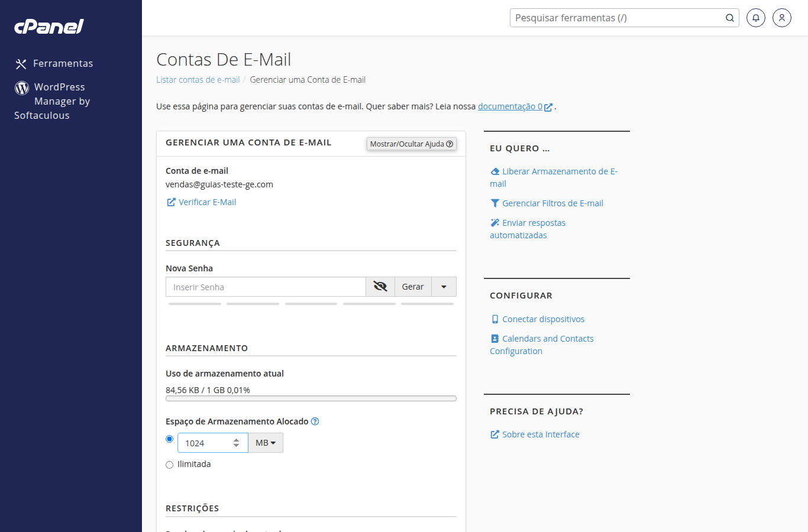Open the notifications bell icon

756,18
